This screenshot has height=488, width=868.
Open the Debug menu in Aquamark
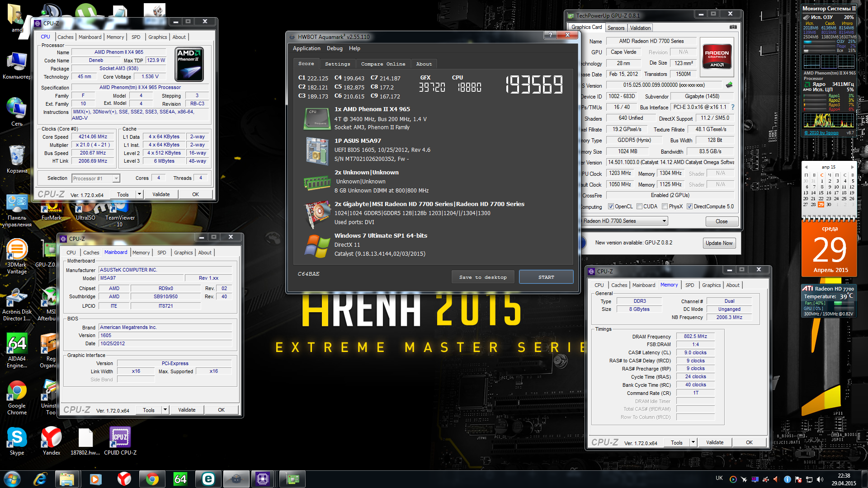(x=335, y=48)
